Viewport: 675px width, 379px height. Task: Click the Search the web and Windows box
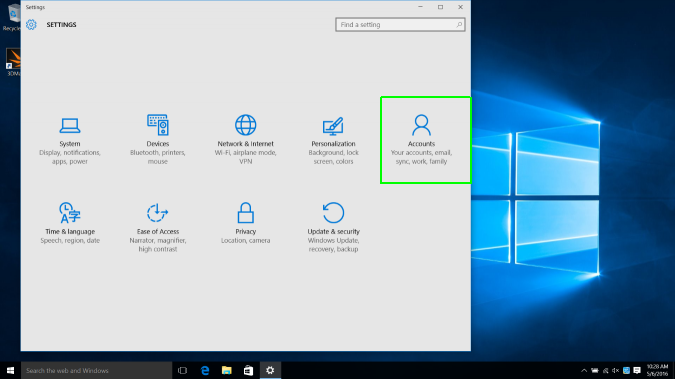(x=96, y=370)
